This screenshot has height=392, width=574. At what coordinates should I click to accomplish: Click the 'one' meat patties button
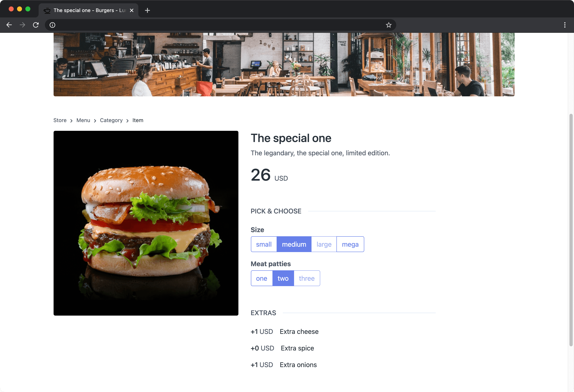click(262, 278)
